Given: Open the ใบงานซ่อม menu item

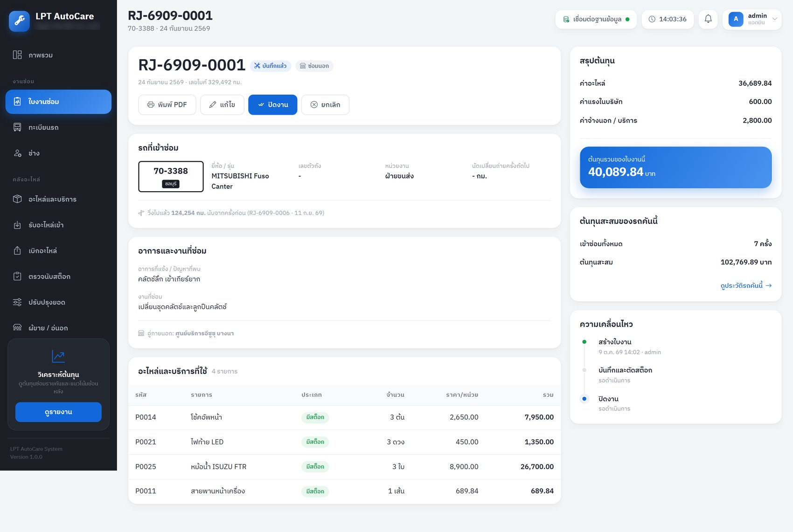Looking at the screenshot, I should pos(58,102).
